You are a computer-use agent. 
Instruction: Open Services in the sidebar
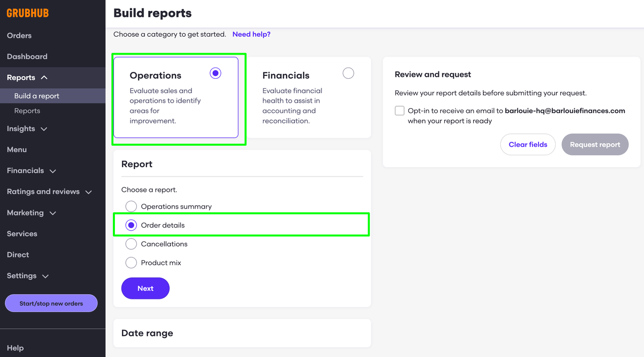[x=22, y=234]
